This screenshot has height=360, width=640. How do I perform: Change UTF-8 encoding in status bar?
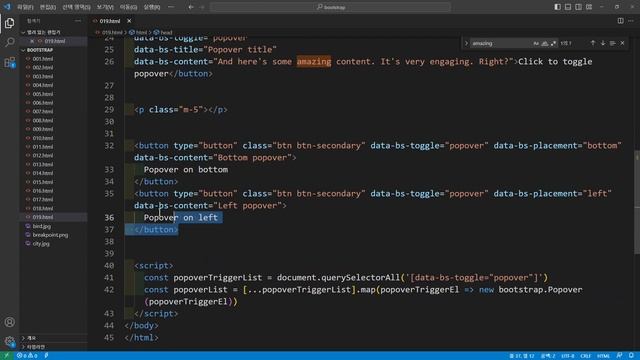[568, 356]
